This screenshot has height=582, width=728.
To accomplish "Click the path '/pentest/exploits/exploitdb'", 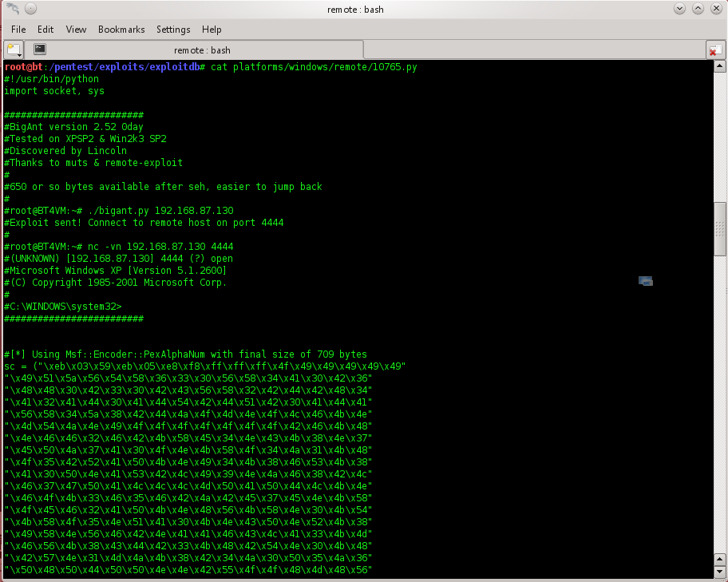I will click(124, 67).
